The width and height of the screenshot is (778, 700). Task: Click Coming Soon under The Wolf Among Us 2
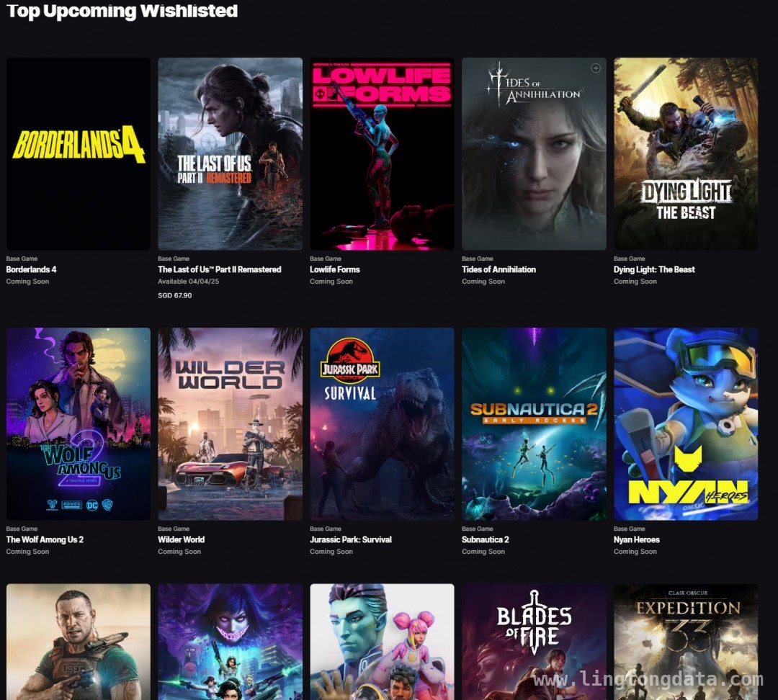coord(27,551)
